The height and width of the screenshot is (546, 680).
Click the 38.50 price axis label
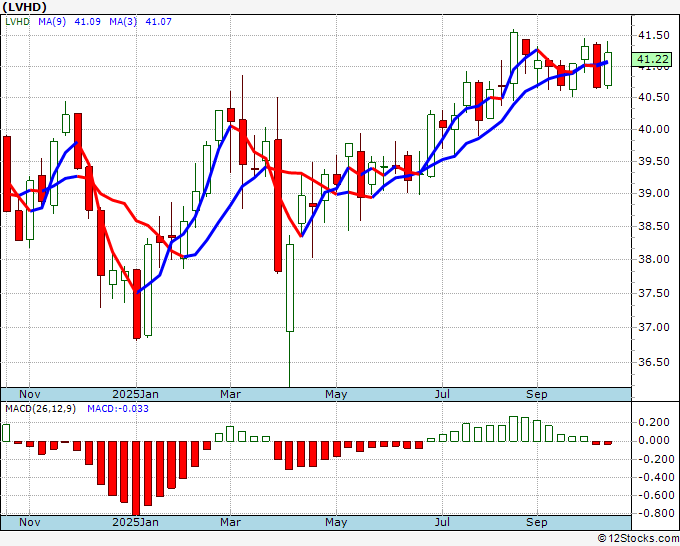coord(654,226)
